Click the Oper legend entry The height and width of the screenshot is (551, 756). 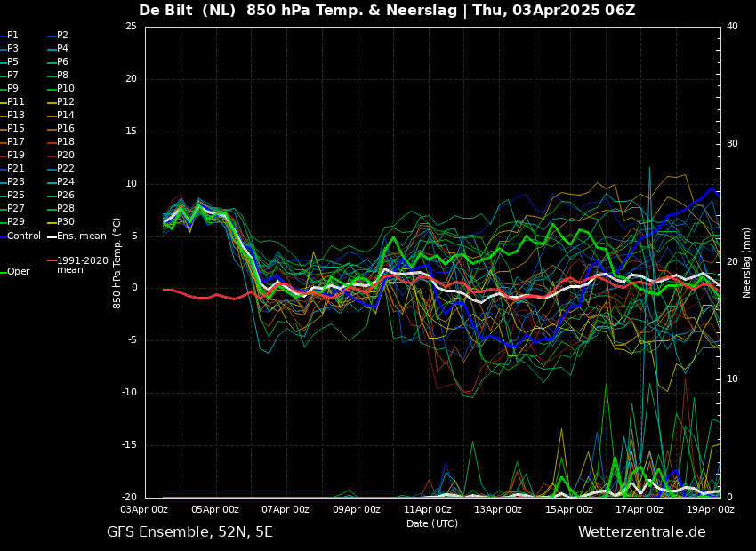(x=18, y=272)
